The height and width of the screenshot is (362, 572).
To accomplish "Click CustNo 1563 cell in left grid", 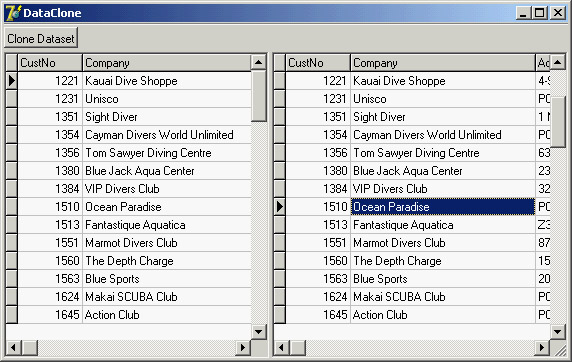I will tap(50, 279).
